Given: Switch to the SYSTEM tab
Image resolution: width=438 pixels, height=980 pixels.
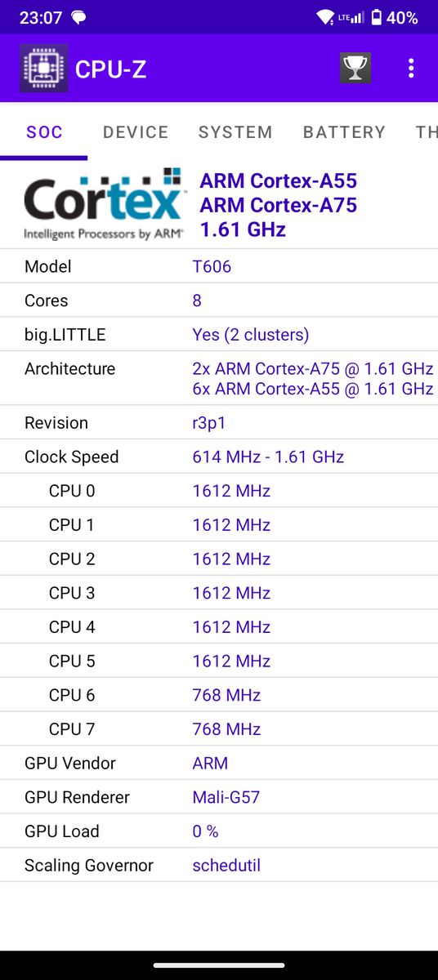Looking at the screenshot, I should click(235, 132).
